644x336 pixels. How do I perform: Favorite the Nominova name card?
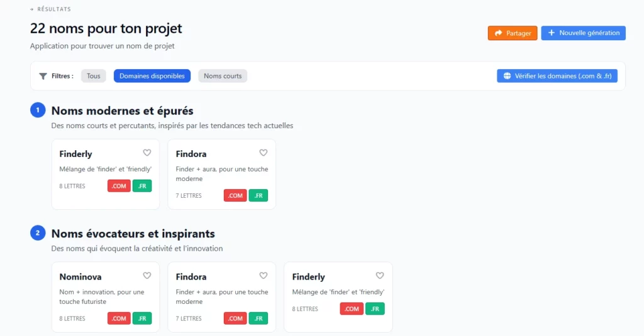click(x=147, y=276)
